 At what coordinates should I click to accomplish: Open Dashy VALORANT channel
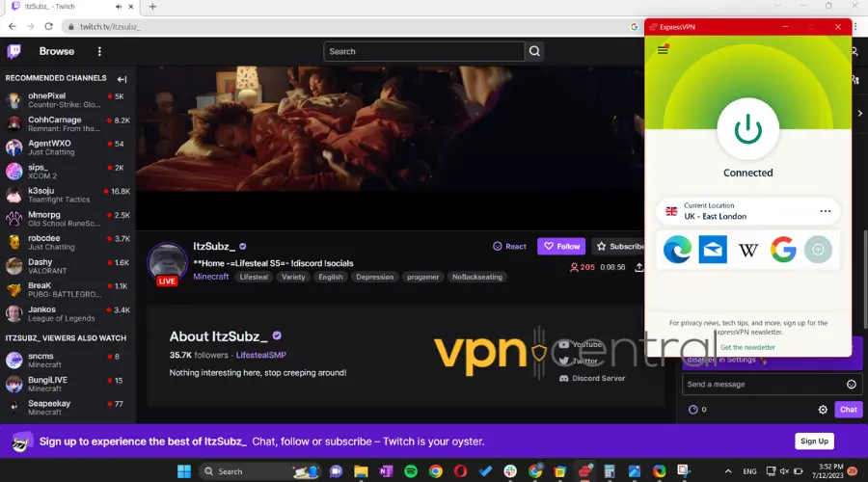point(68,267)
